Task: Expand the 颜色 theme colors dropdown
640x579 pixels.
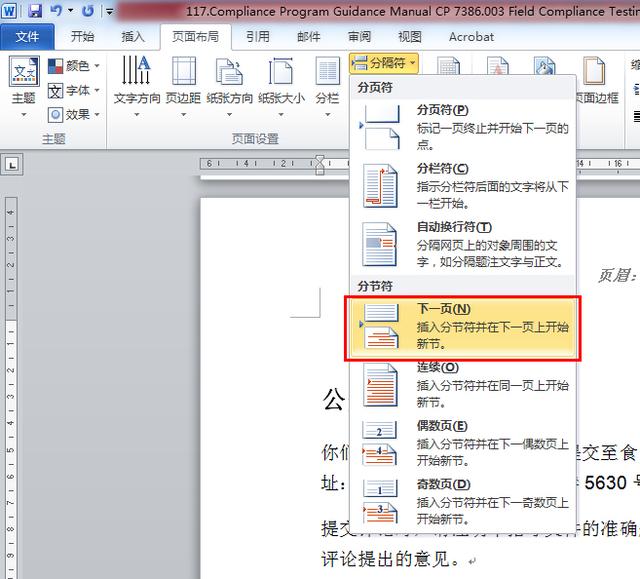Action: point(73,66)
